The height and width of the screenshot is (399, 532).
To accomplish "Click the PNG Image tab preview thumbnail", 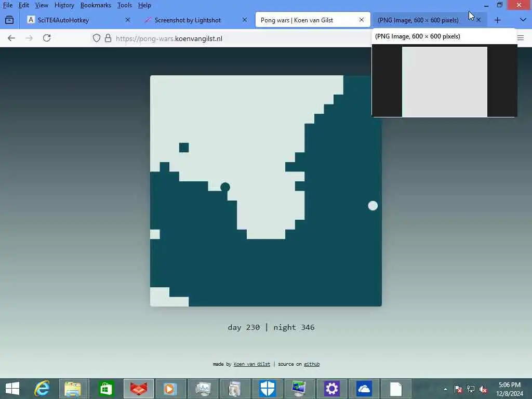I will coord(445,82).
